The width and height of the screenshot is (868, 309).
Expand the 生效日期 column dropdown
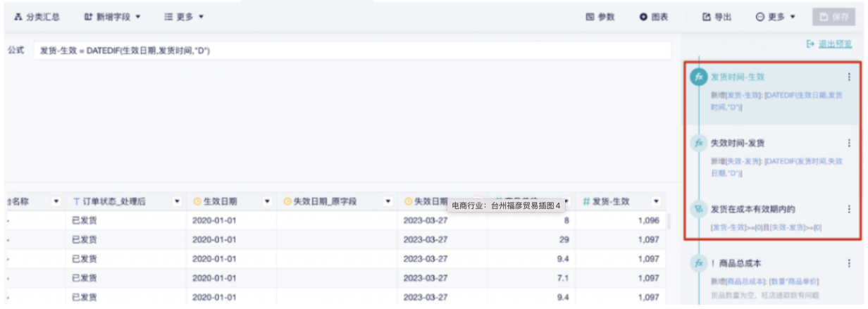coord(267,201)
